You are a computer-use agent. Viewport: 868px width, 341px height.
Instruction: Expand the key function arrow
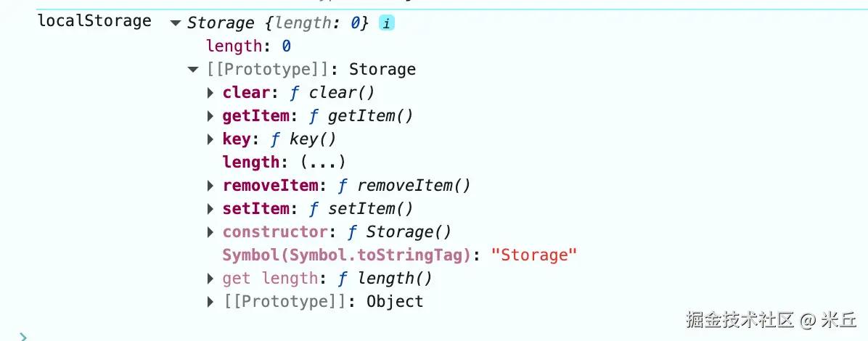(x=210, y=139)
